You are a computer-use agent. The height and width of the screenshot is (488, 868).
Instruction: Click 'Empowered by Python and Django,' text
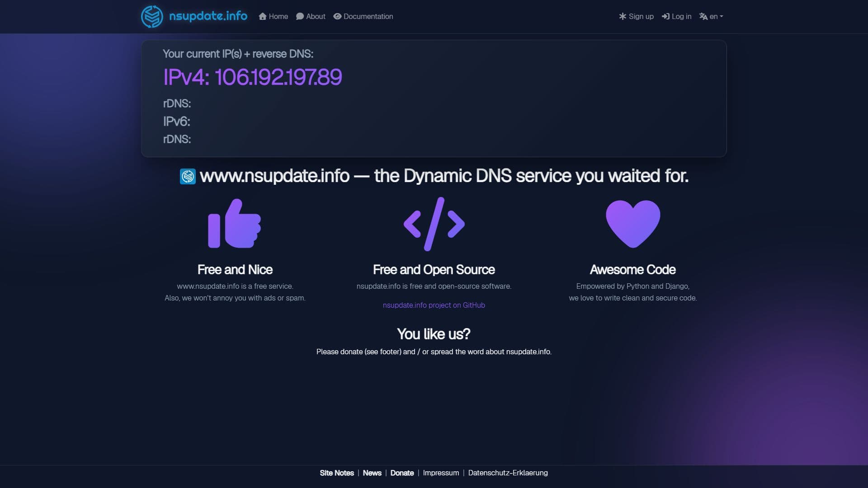(633, 286)
